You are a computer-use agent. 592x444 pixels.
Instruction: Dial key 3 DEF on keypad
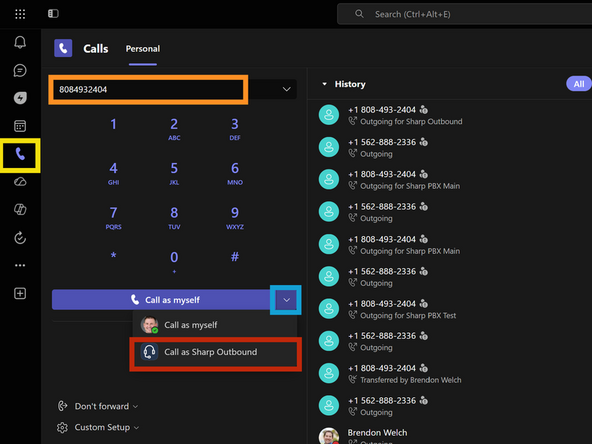click(235, 129)
